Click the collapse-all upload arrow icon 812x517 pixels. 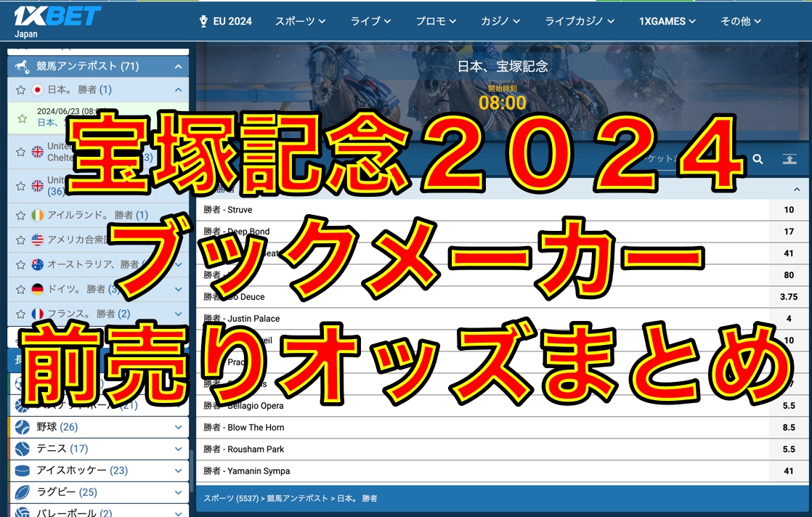[x=789, y=160]
